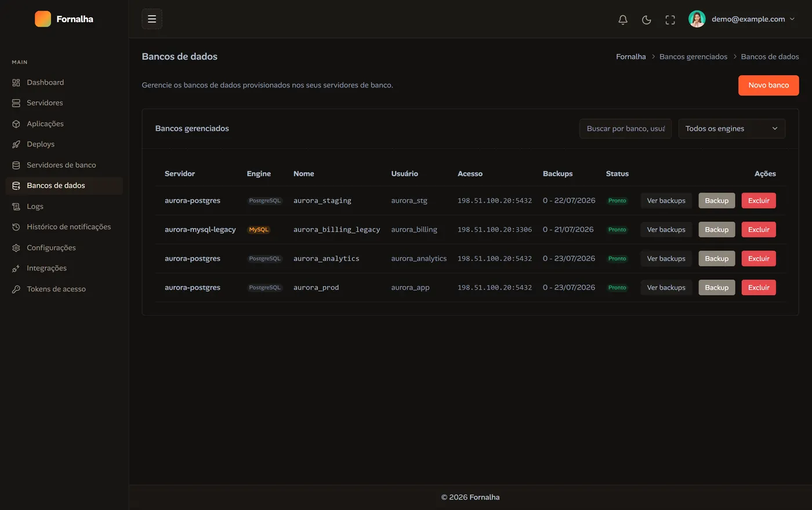Image resolution: width=812 pixels, height=510 pixels.
Task: Click Ver backups for aurora_analytics
Action: point(666,258)
